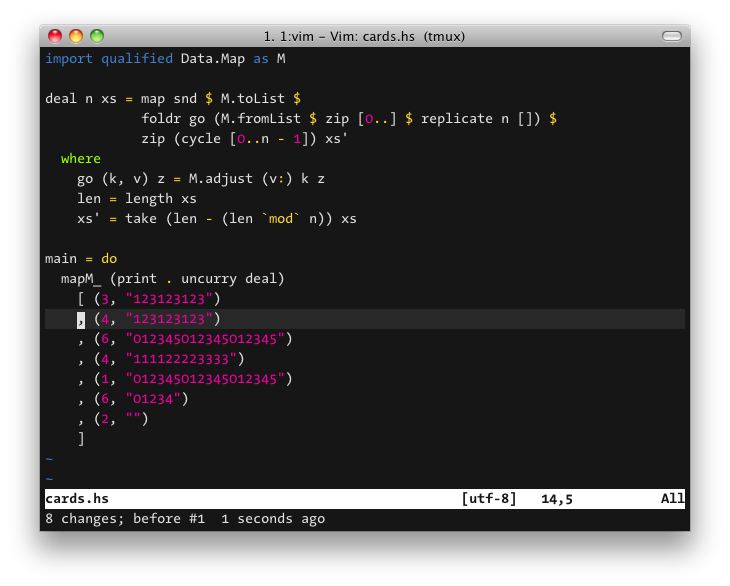Click 'foldr' in the second deal line
Viewport: 730px width, 586px height.
[x=161, y=119]
